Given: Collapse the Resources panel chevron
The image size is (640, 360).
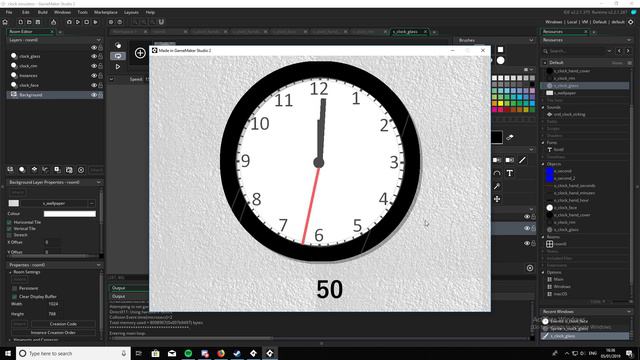Looking at the screenshot, I should [x=629, y=40].
